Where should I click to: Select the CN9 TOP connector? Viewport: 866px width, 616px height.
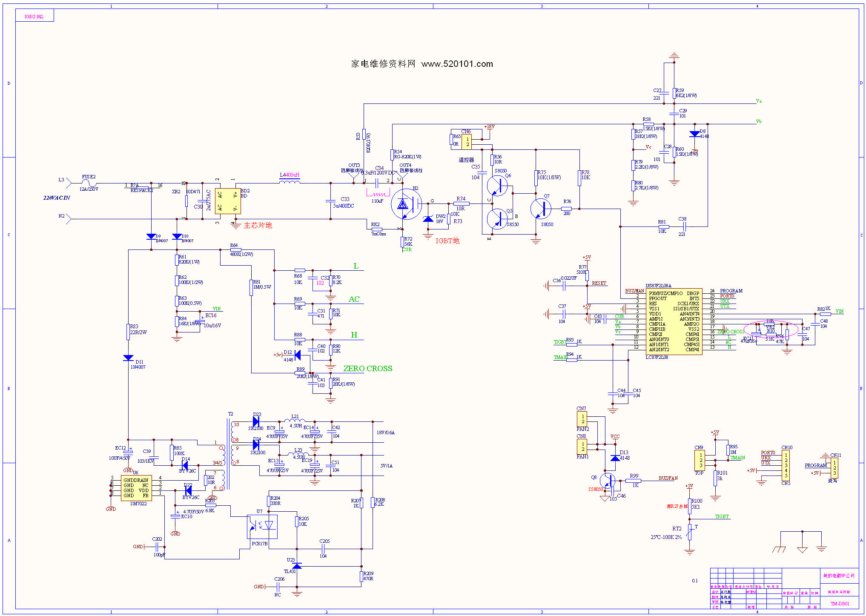(x=700, y=460)
